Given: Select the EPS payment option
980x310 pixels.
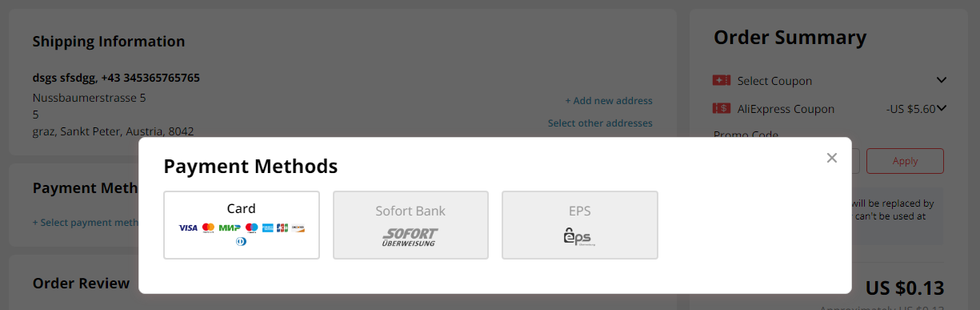Looking at the screenshot, I should [x=580, y=225].
